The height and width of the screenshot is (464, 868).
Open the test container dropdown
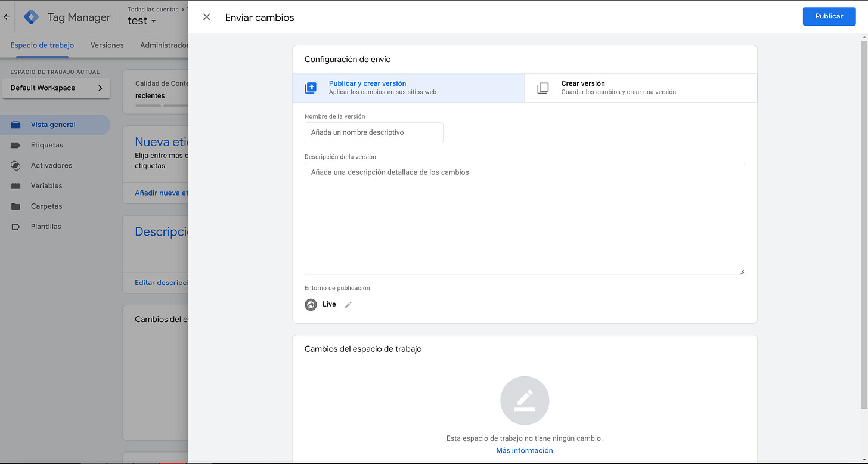142,21
